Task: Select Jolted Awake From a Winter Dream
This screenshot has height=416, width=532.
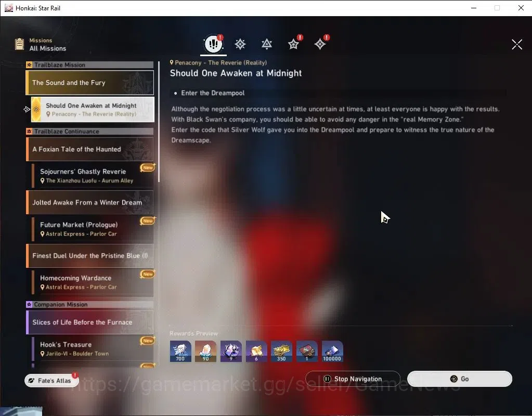Action: coord(90,202)
